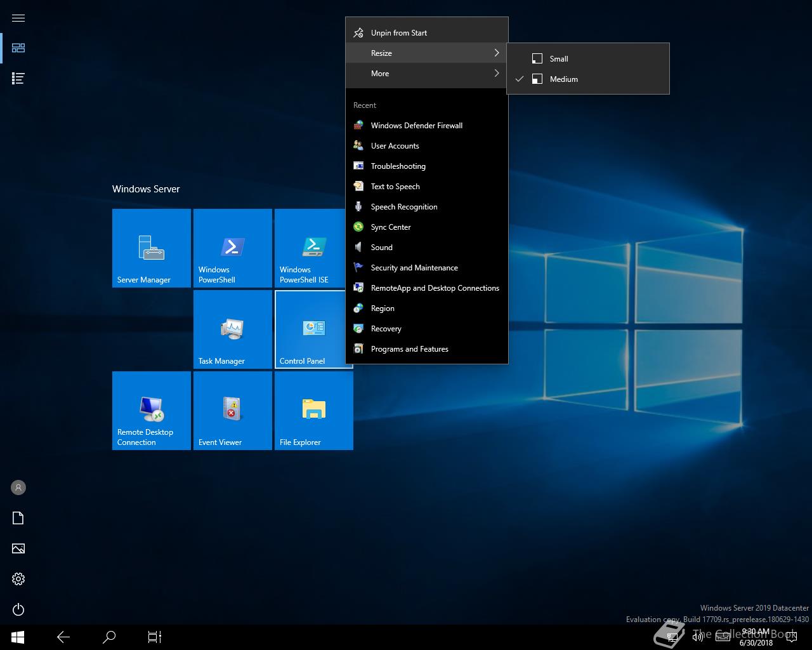Open RemoteApp and Desktop Connections item
This screenshot has width=812, height=650.
click(x=427, y=288)
